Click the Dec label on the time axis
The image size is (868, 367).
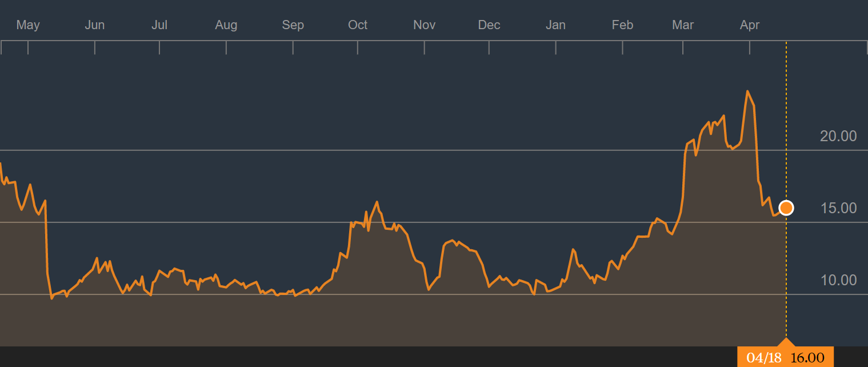coord(489,25)
